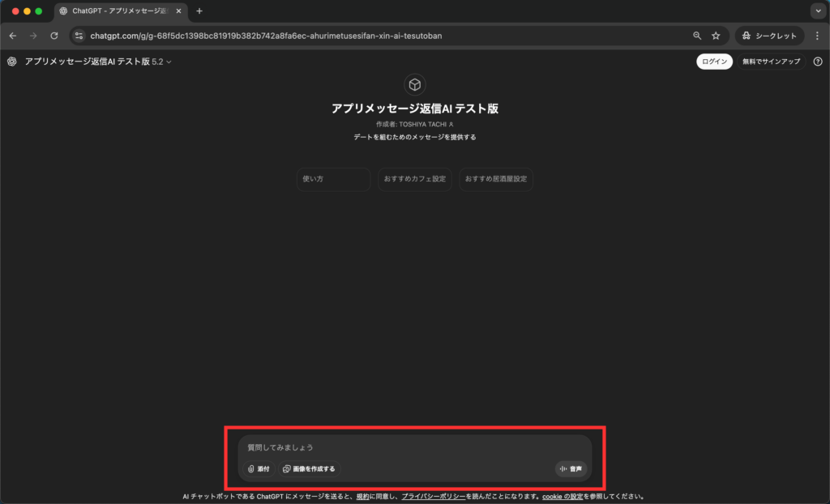Open the browser zoom magnifier icon
The image size is (830, 504).
(697, 36)
